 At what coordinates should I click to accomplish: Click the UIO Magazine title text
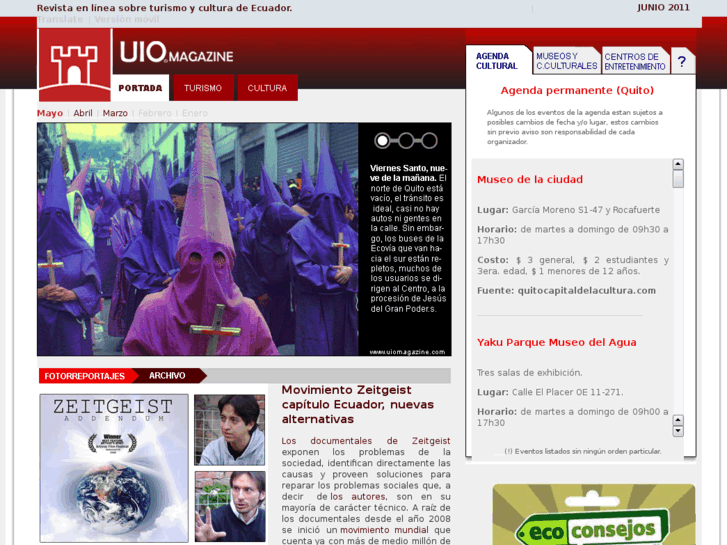177,52
